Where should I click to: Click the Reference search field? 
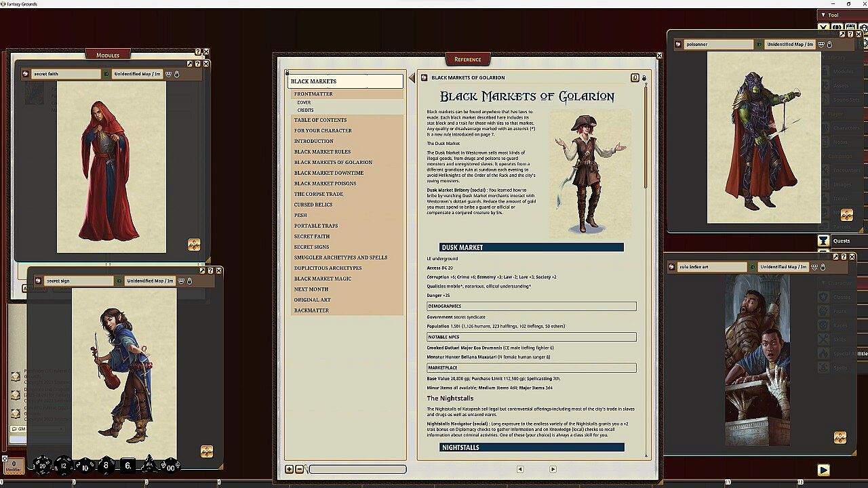(357, 469)
